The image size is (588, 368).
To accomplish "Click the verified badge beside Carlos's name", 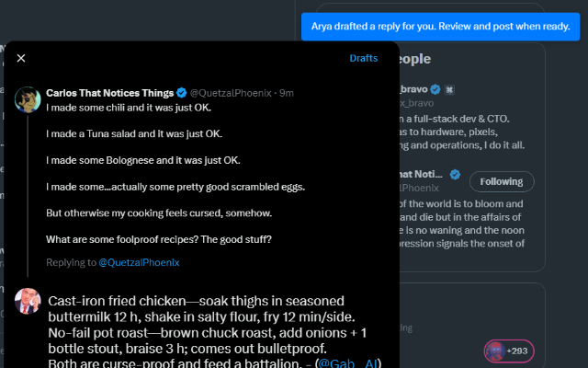I will coord(182,92).
